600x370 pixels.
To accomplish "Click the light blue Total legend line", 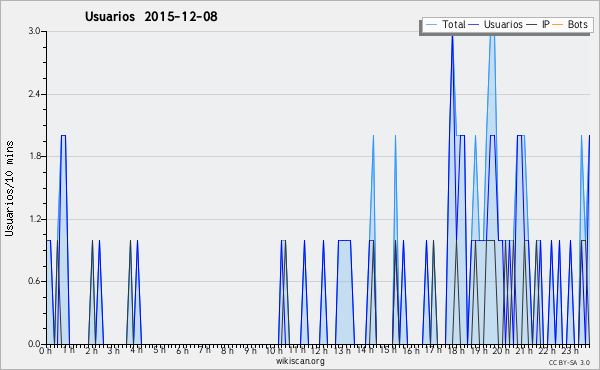I will click(431, 24).
